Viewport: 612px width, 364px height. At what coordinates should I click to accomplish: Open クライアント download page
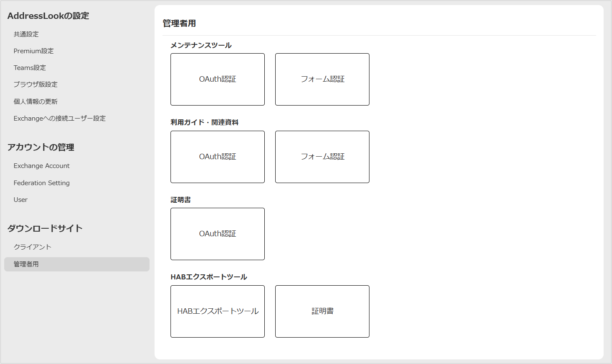point(32,247)
